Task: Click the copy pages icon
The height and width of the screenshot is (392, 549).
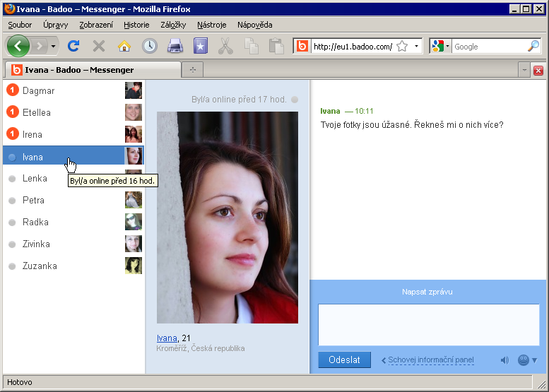Action: pyautogui.click(x=252, y=46)
